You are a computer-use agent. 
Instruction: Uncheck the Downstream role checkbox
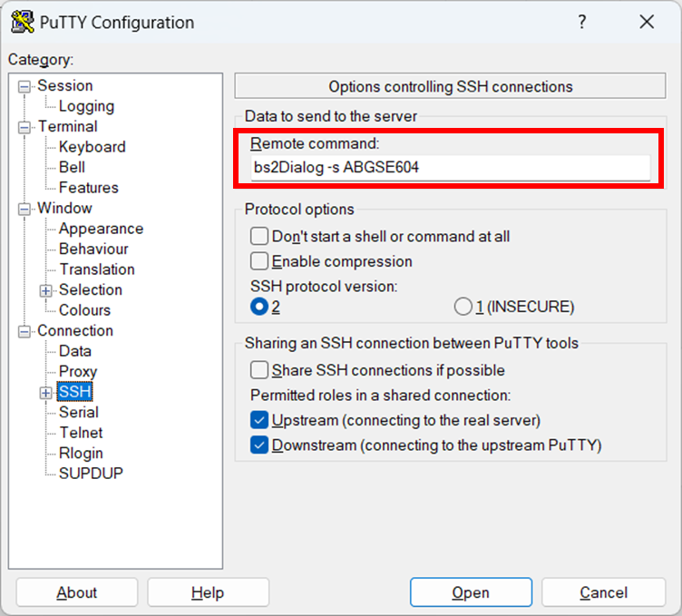[259, 445]
